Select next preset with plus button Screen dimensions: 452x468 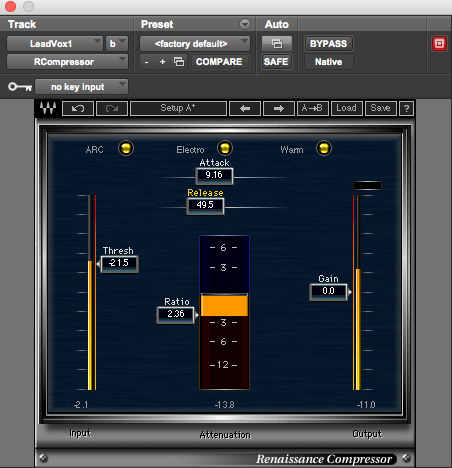coord(162,62)
